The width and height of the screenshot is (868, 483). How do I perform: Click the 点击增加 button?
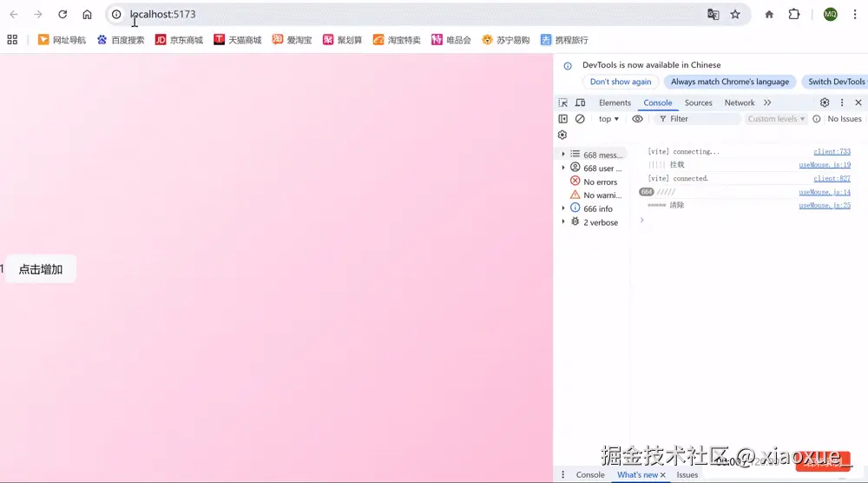(x=41, y=269)
